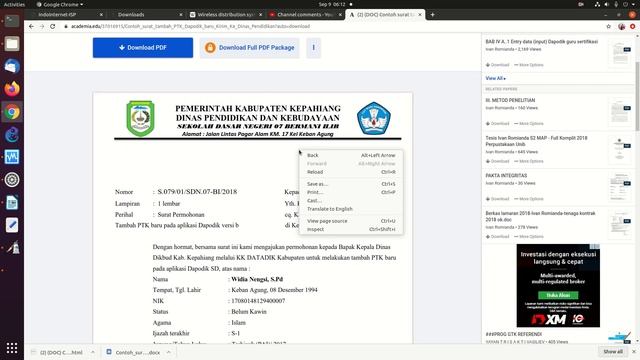Image resolution: width=640 pixels, height=360 pixels.
Task: Switch to the IndoInternet ISP tab
Action: 65,15
